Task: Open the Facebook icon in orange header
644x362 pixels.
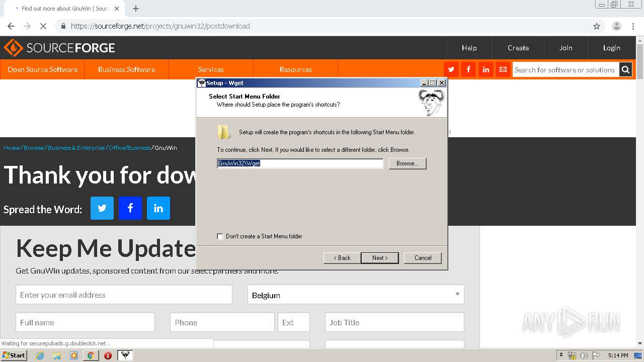Action: [468, 69]
